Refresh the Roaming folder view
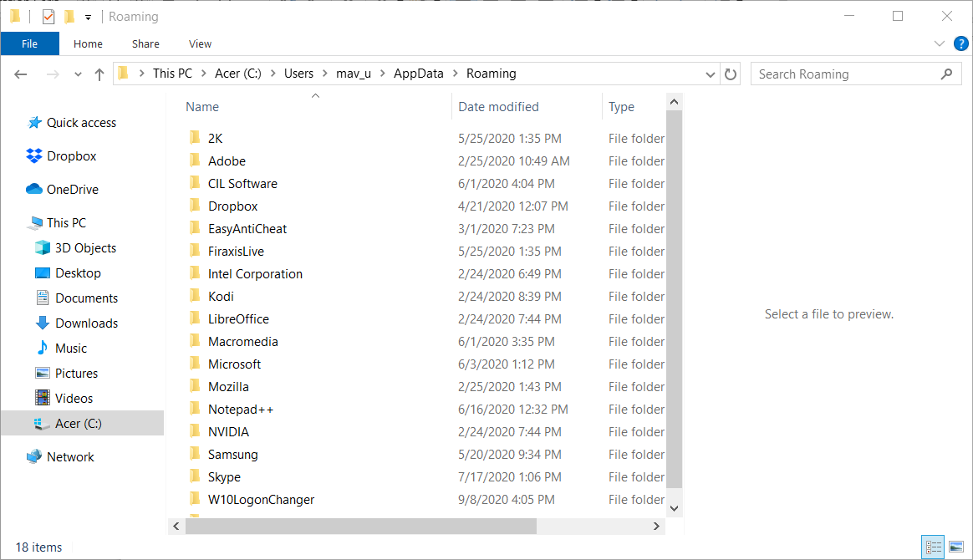 click(731, 74)
